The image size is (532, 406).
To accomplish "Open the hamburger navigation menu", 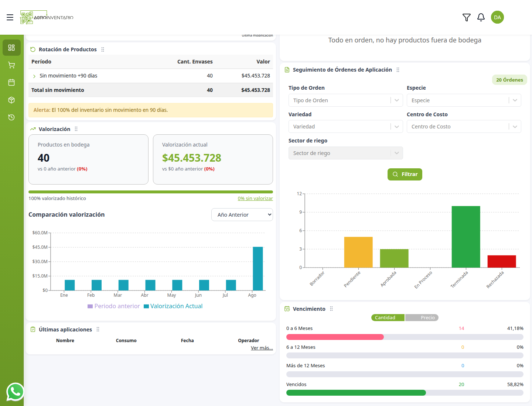I will tap(10, 17).
